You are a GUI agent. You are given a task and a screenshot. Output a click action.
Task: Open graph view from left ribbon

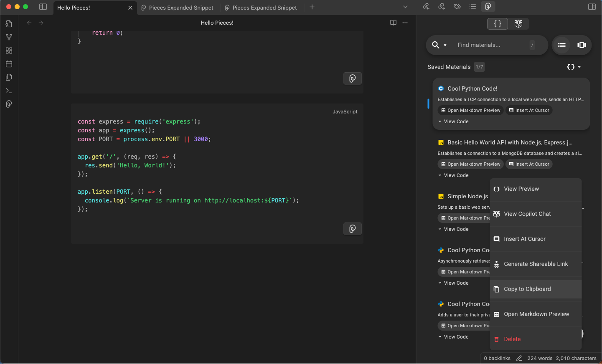(x=9, y=37)
